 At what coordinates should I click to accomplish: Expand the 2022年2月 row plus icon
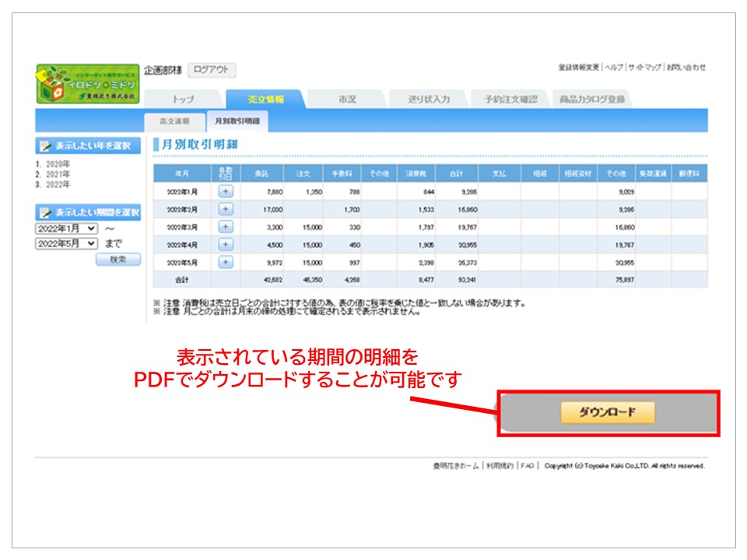(226, 208)
